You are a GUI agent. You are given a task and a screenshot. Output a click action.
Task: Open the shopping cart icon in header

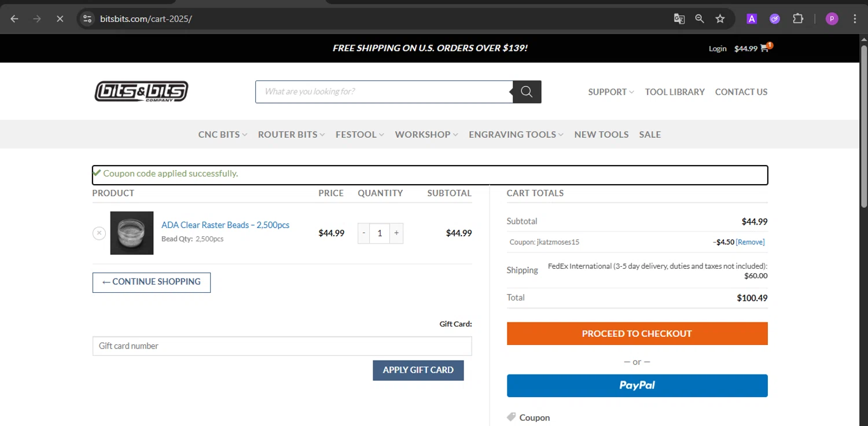[765, 48]
